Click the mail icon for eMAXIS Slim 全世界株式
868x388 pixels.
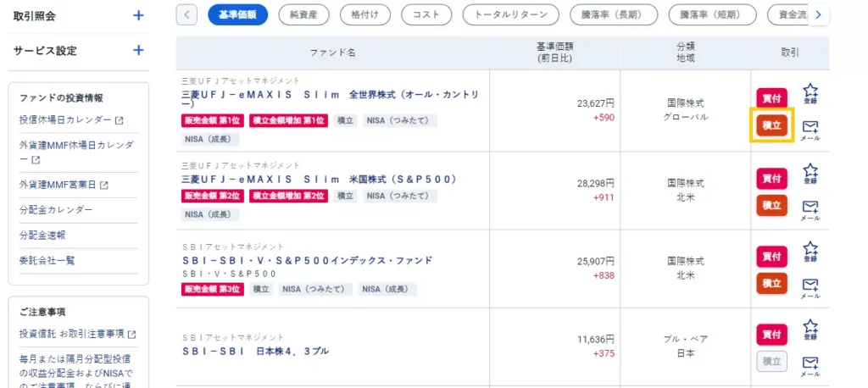(810, 128)
